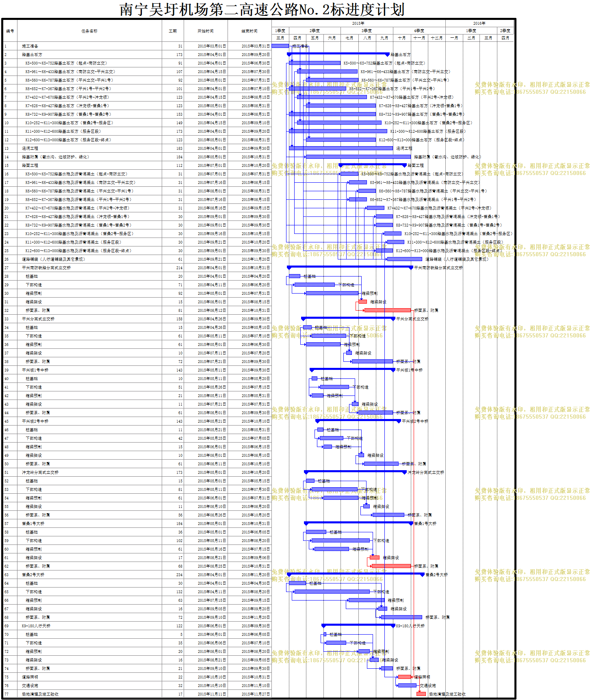Viewport: 590px width, 700px height.
Task: Click the '七月' month header
Action: tap(349, 38)
